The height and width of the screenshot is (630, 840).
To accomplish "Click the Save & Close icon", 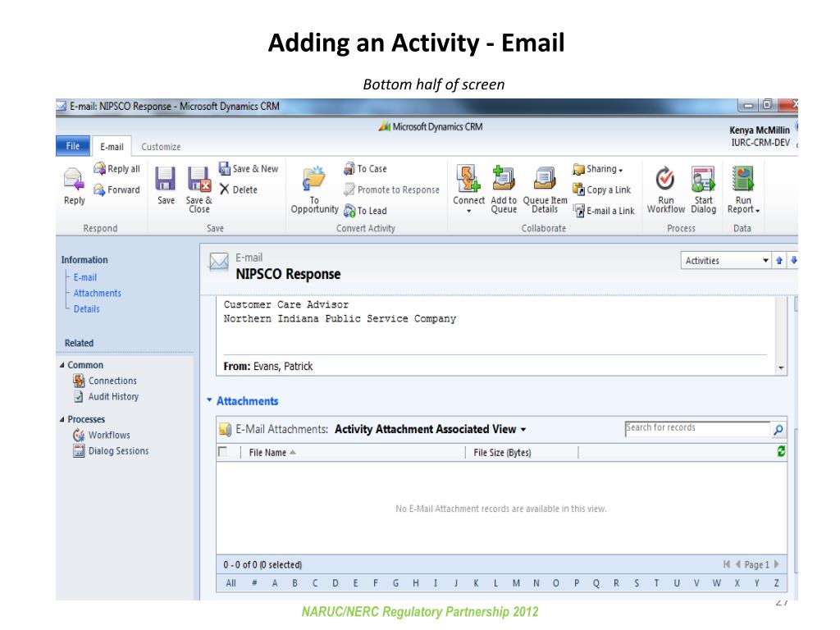I will click(x=199, y=189).
